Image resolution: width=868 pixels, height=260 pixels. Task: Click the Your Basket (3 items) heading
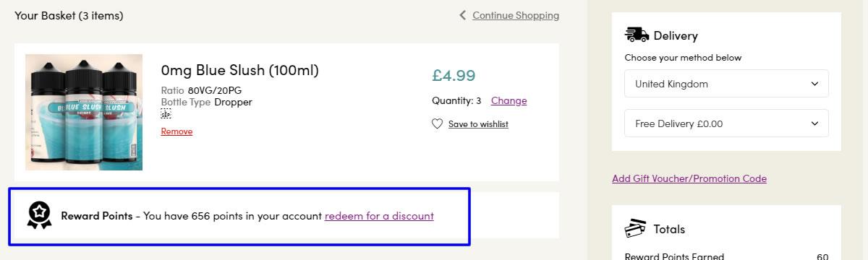(69, 15)
